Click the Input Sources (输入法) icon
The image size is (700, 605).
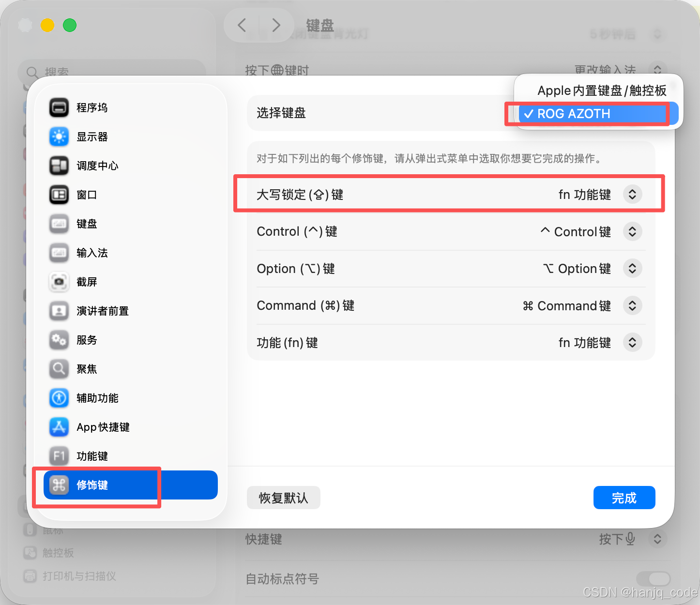pos(59,253)
